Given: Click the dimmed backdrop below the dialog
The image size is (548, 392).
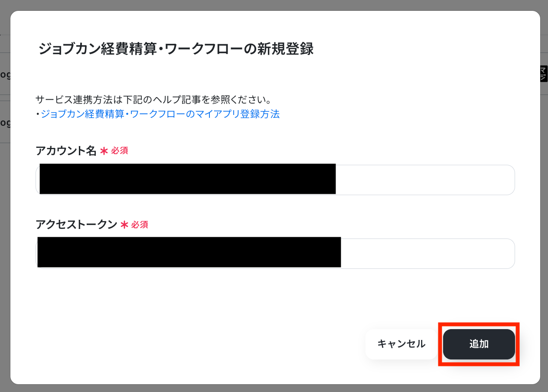Looking at the screenshot, I should [x=274, y=388].
